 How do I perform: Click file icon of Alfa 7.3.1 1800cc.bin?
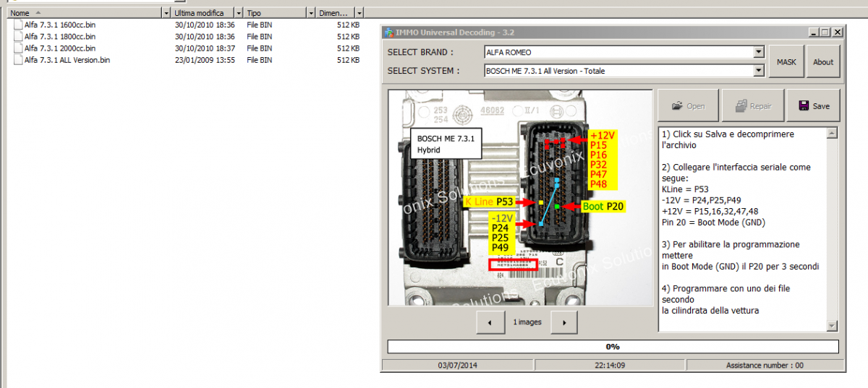click(x=18, y=36)
